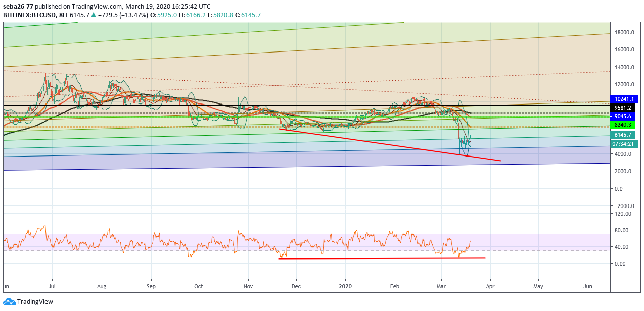Click the 16000.0 price axis label

(x=624, y=49)
